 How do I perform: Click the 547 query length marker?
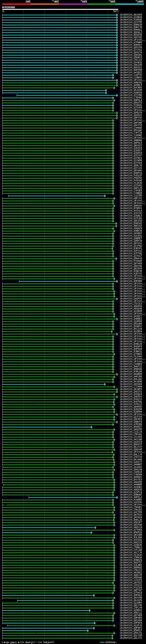coord(115,11)
